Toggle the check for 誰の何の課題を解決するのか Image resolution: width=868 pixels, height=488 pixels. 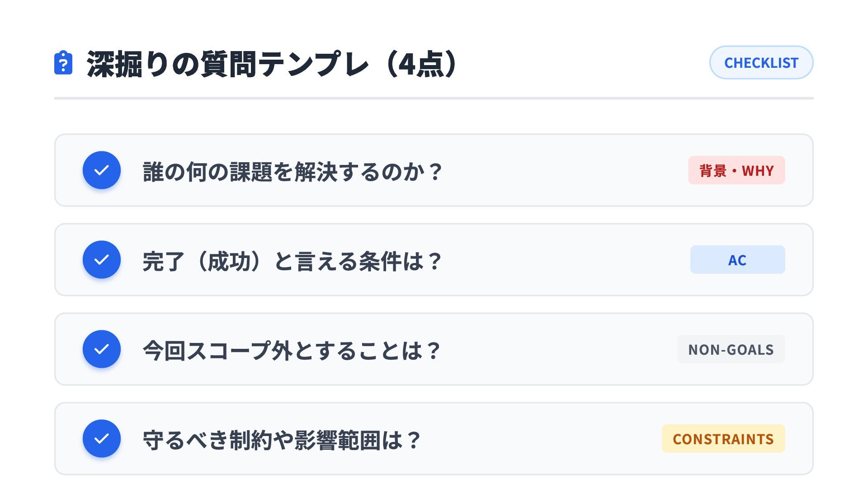[102, 170]
